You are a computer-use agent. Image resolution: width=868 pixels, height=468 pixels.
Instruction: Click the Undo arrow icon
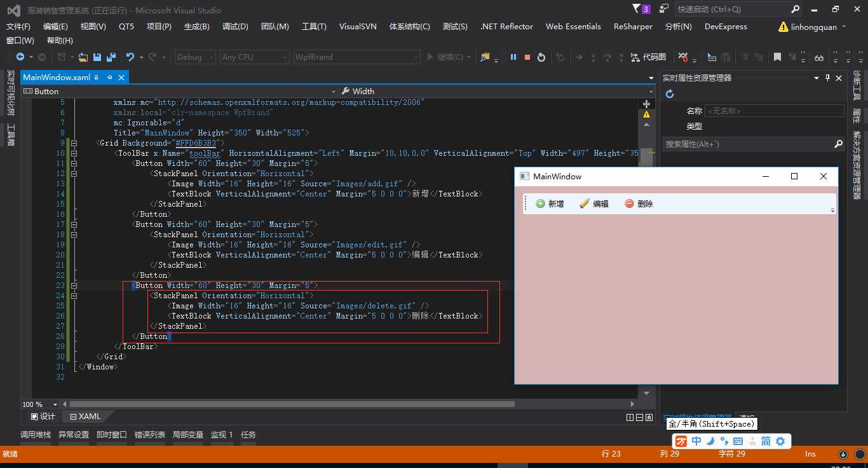coord(130,57)
